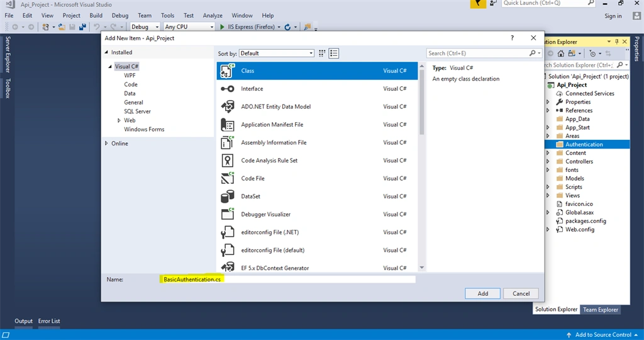Screen dimensions: 644x340
Task: Choose editorconfig File (default) icon
Action: (227, 250)
